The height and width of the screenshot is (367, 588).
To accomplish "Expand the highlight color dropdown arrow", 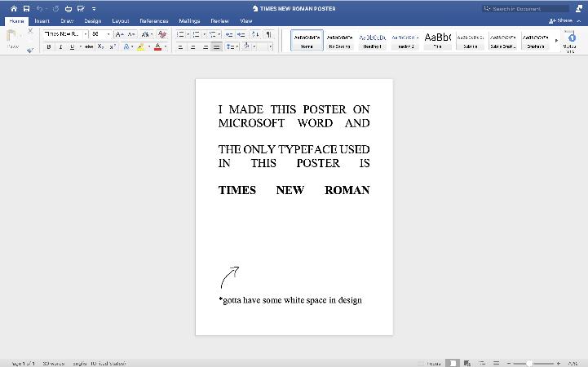I will 149,46.
